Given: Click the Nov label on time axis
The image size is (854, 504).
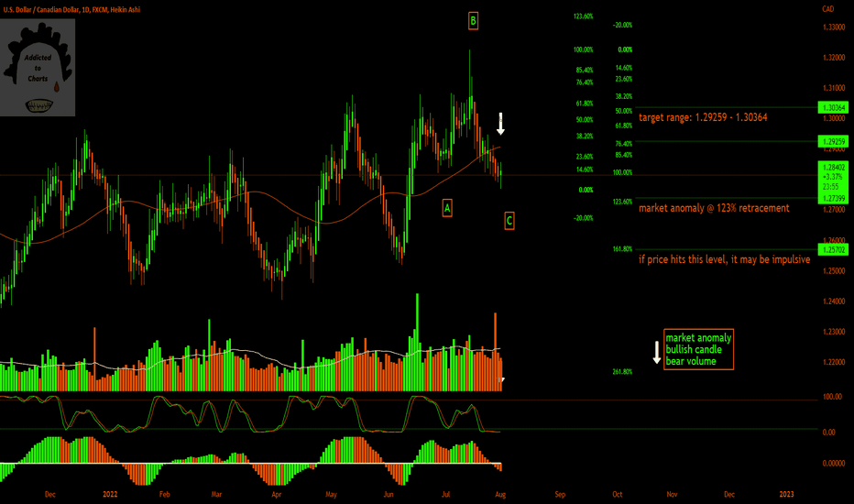Looking at the screenshot, I should click(x=672, y=494).
